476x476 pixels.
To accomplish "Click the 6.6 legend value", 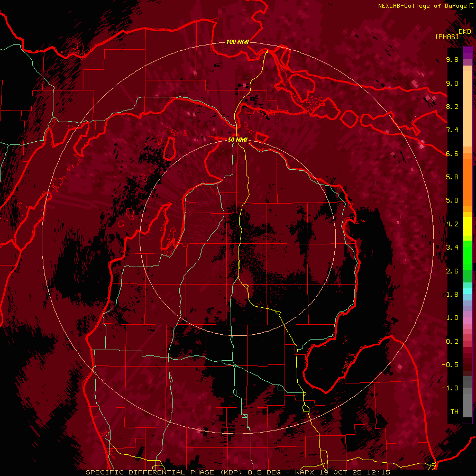I will (452, 153).
